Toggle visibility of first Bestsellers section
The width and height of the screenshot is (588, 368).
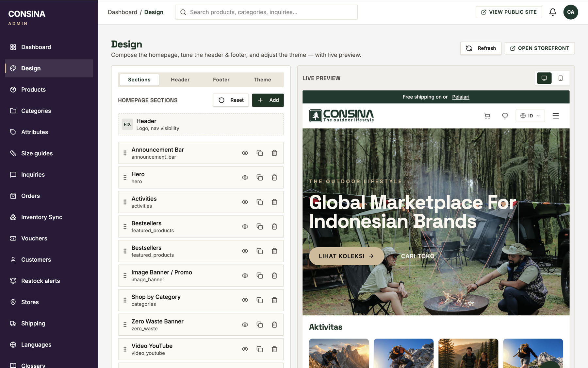click(245, 226)
